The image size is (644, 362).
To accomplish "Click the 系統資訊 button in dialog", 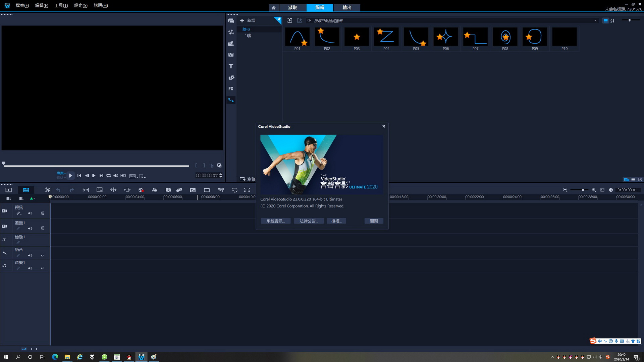I will (x=275, y=221).
